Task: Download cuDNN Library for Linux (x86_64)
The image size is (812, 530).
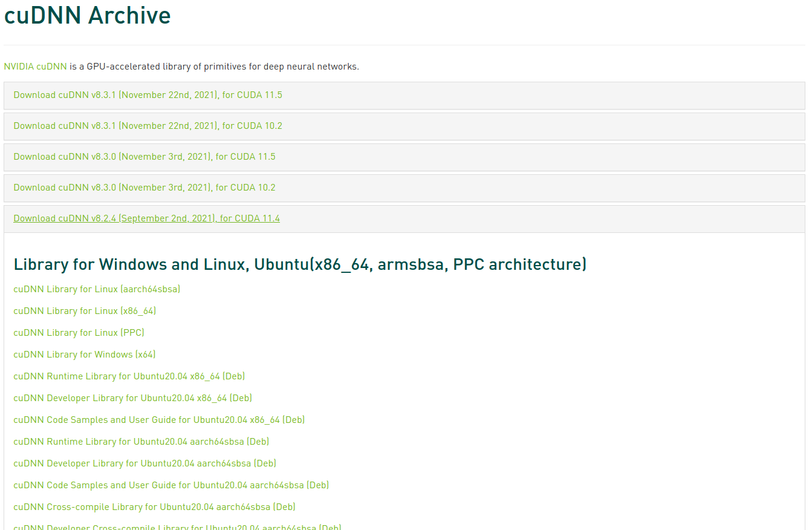Action: [85, 311]
